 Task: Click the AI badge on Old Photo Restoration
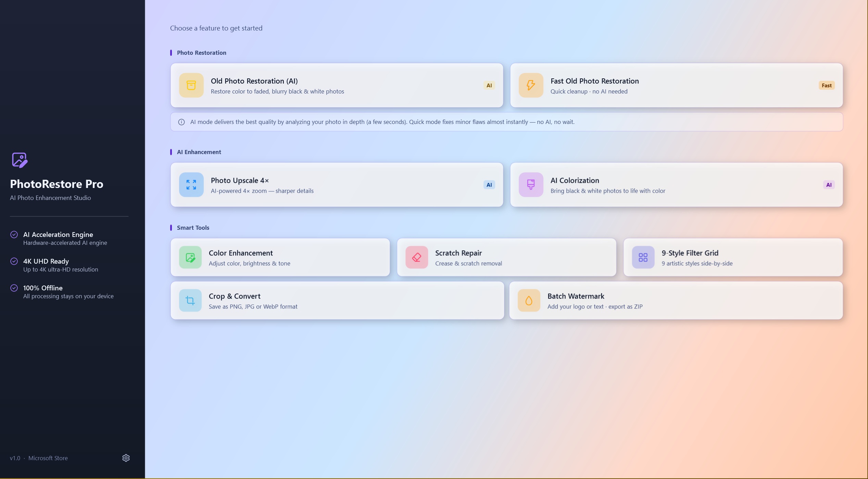pyautogui.click(x=489, y=85)
